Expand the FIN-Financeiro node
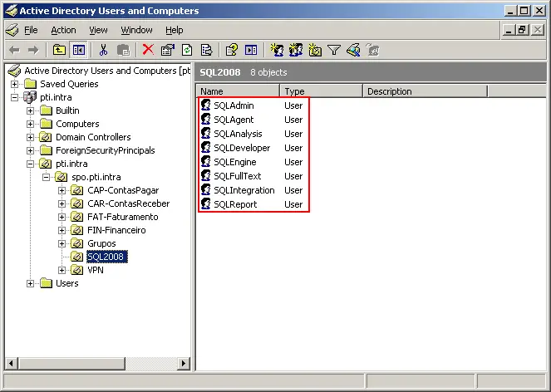Viewport: 551px width, 392px height. (x=61, y=230)
